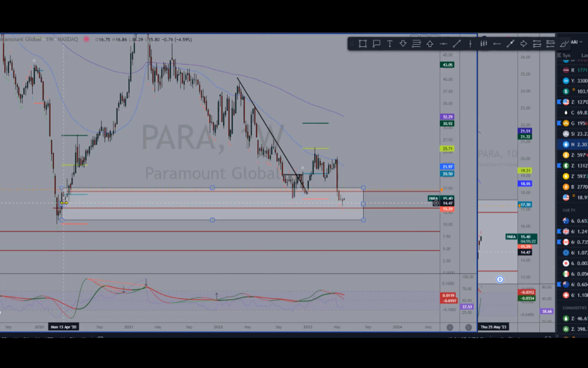Select the Arrow Up marker tool

click(x=430, y=44)
